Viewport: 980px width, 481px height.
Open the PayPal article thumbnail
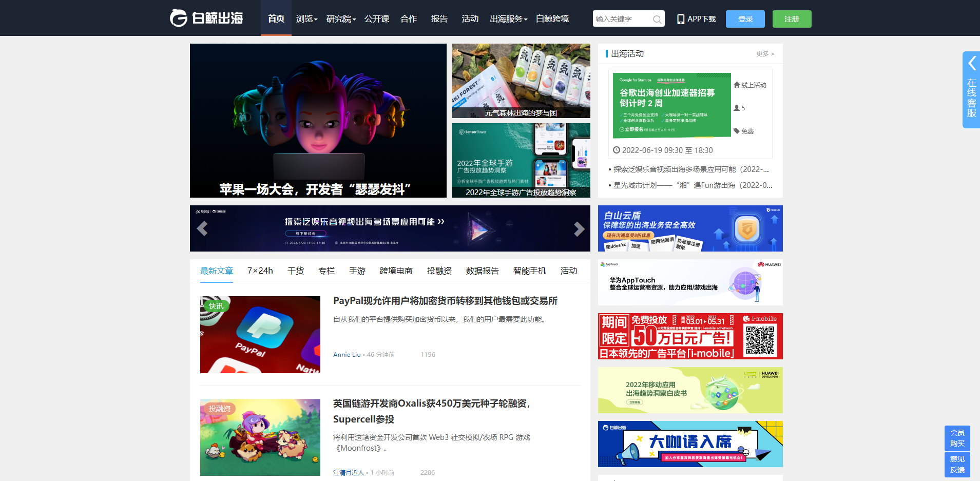point(260,335)
